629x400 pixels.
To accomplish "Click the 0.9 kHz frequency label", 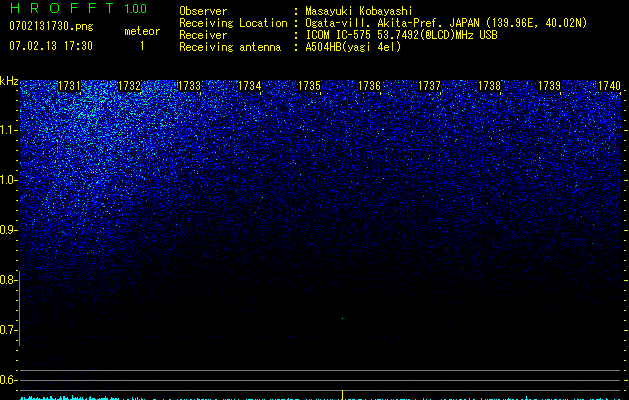I will click(8, 230).
